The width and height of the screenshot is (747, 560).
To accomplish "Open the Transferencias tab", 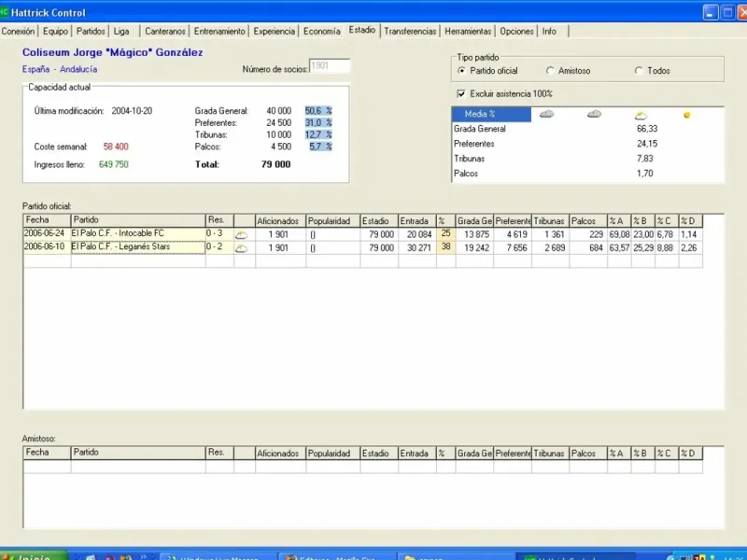I will point(410,32).
